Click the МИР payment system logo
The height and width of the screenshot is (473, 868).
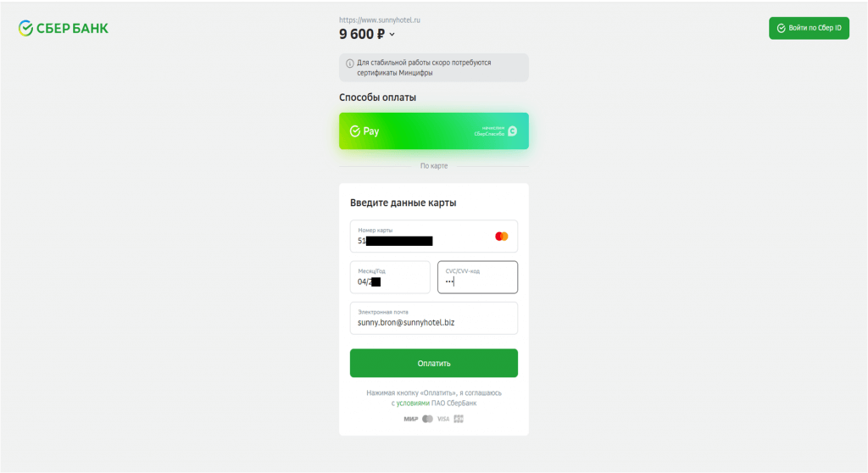[411, 419]
